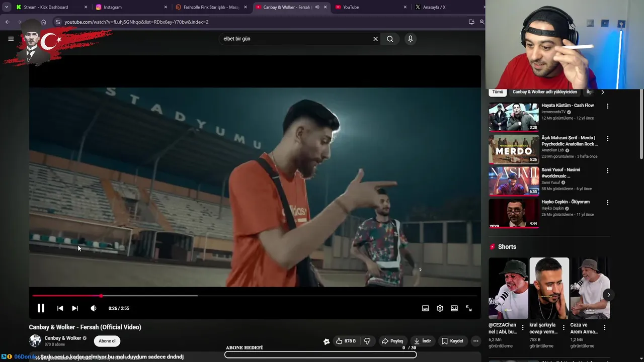
Task: Toggle theater mode on the player
Action: (454, 308)
